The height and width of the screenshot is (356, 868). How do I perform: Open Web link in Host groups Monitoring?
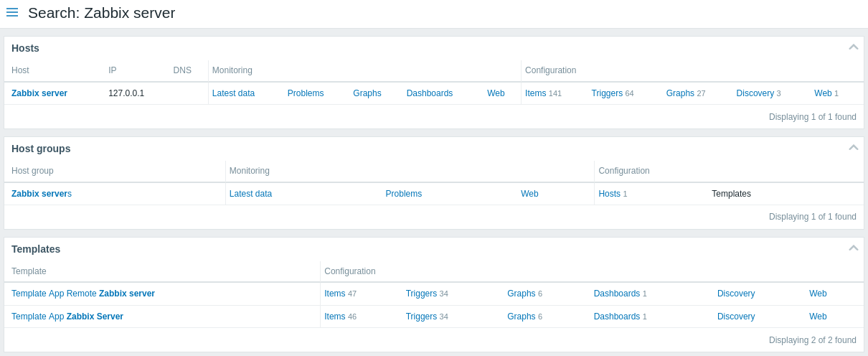pyautogui.click(x=529, y=194)
